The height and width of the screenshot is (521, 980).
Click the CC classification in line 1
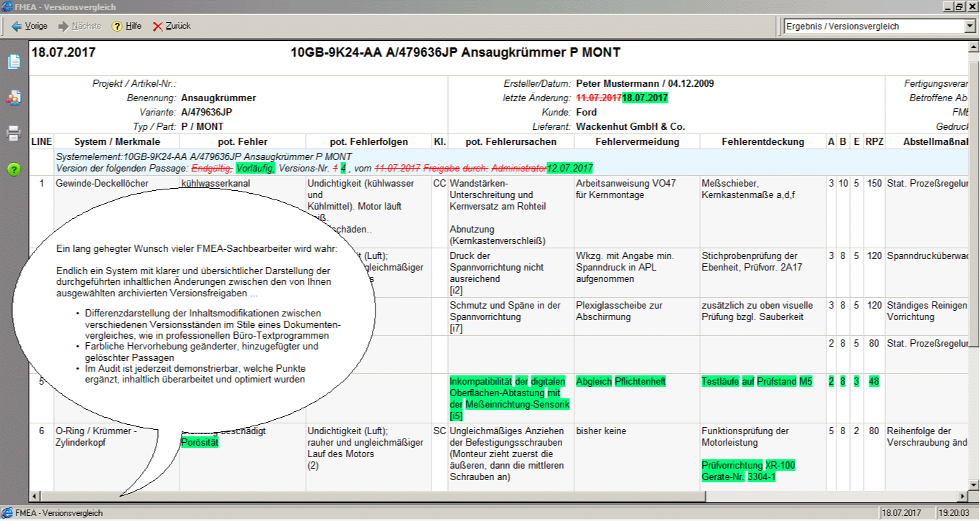click(440, 184)
